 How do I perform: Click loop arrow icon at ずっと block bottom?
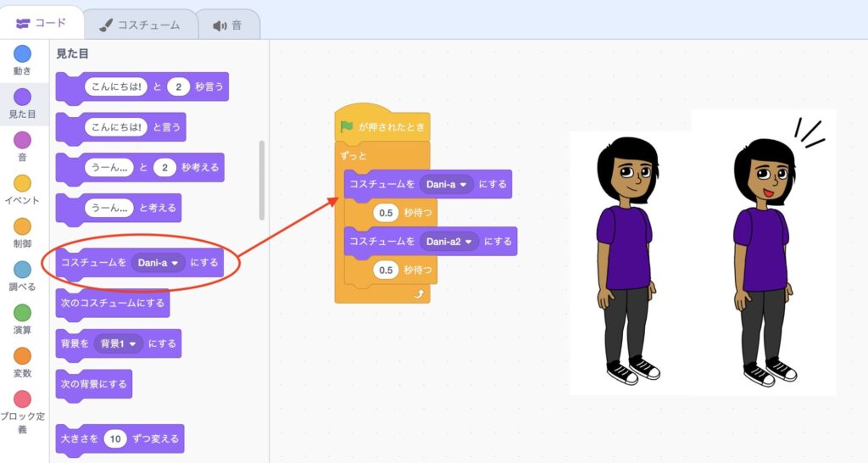(419, 294)
